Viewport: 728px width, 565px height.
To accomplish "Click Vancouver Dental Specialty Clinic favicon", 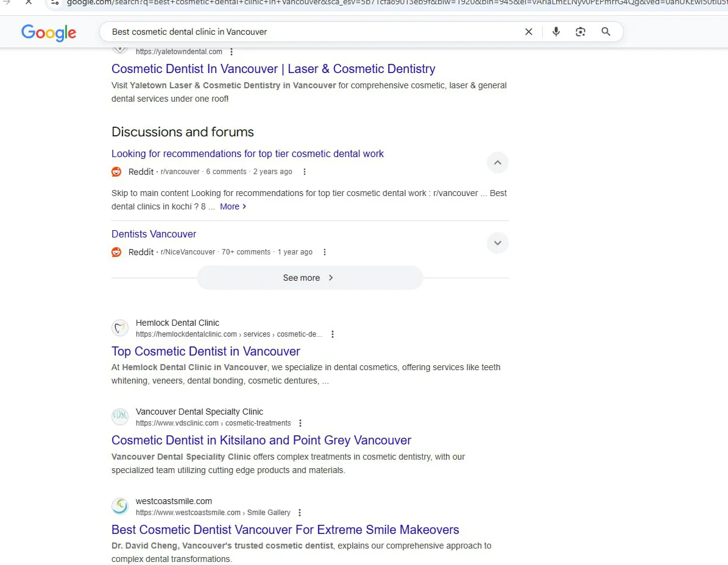I will point(120,416).
